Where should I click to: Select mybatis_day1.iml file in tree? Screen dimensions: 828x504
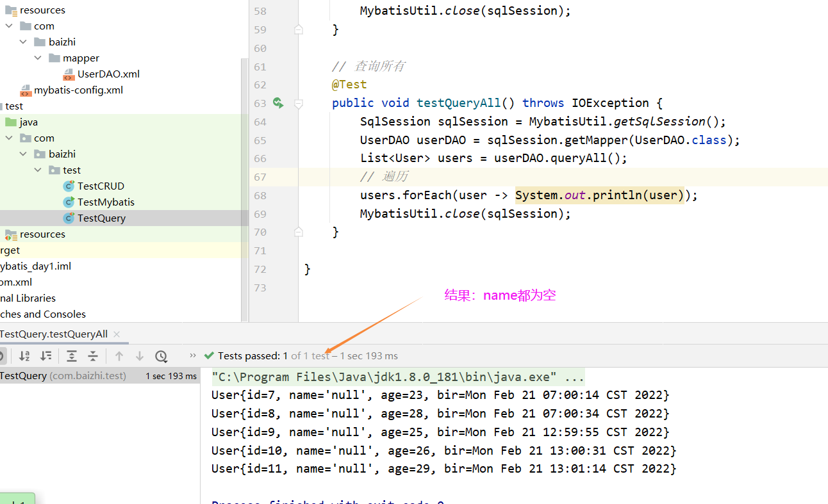pyautogui.click(x=35, y=266)
